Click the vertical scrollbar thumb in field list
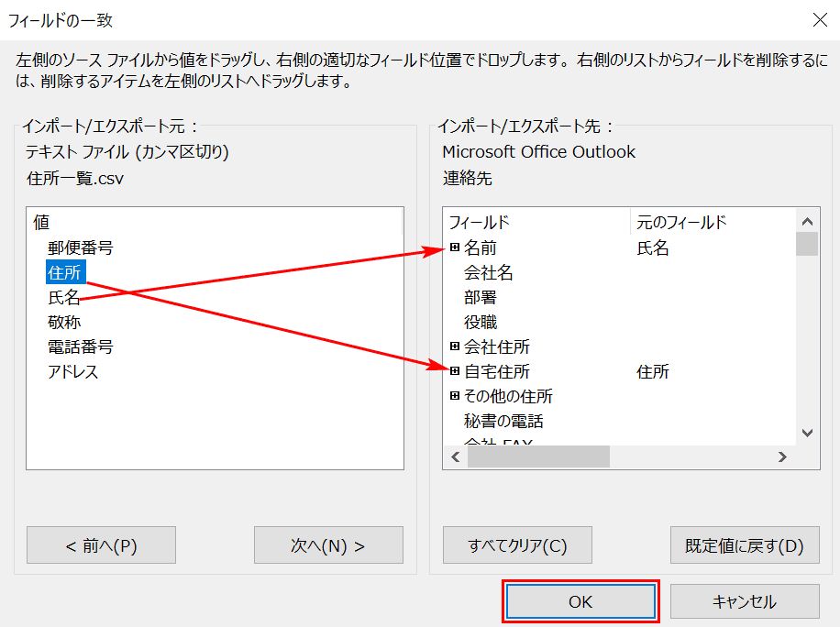Viewport: 840px width, 627px height. tap(807, 244)
